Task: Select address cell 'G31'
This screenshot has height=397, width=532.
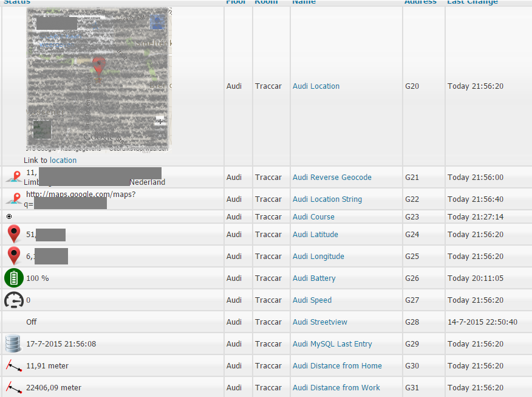Action: [x=412, y=387]
